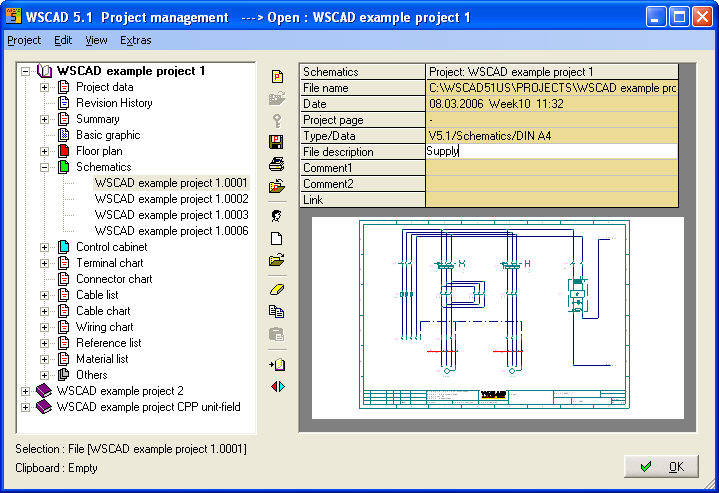
Task: Expand the Control cabinet node
Action: 44,247
